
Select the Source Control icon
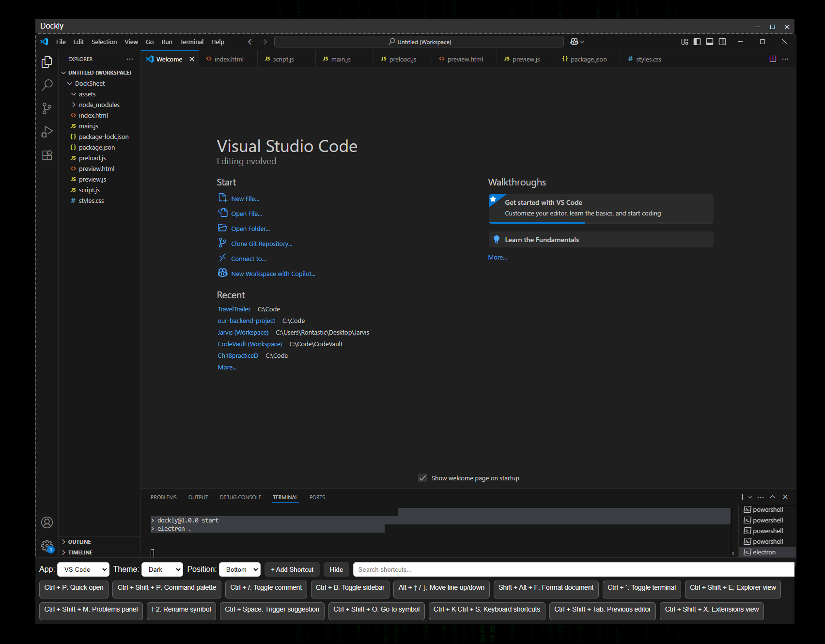click(47, 108)
